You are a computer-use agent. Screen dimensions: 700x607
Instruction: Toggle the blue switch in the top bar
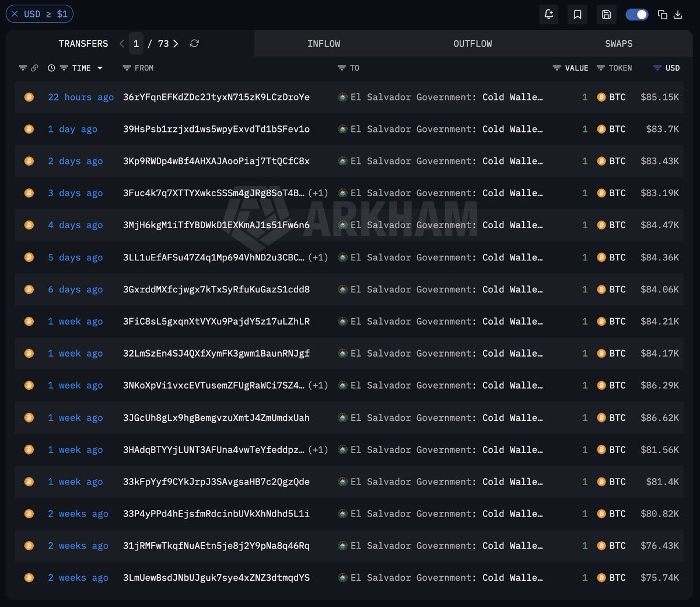(x=637, y=15)
